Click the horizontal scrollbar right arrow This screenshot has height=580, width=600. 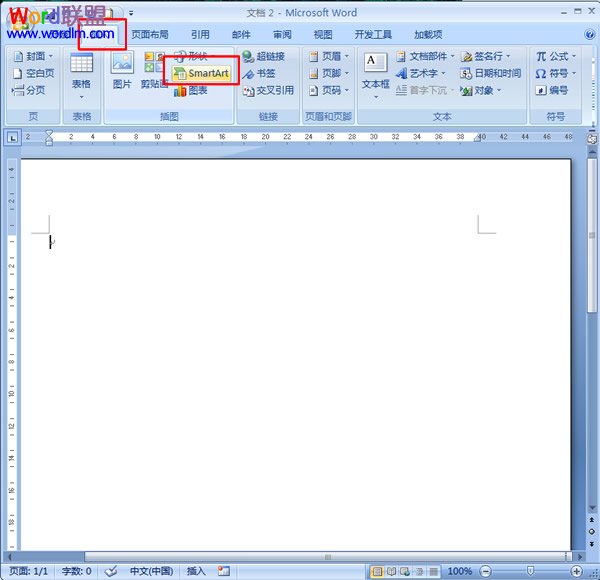click(x=580, y=557)
